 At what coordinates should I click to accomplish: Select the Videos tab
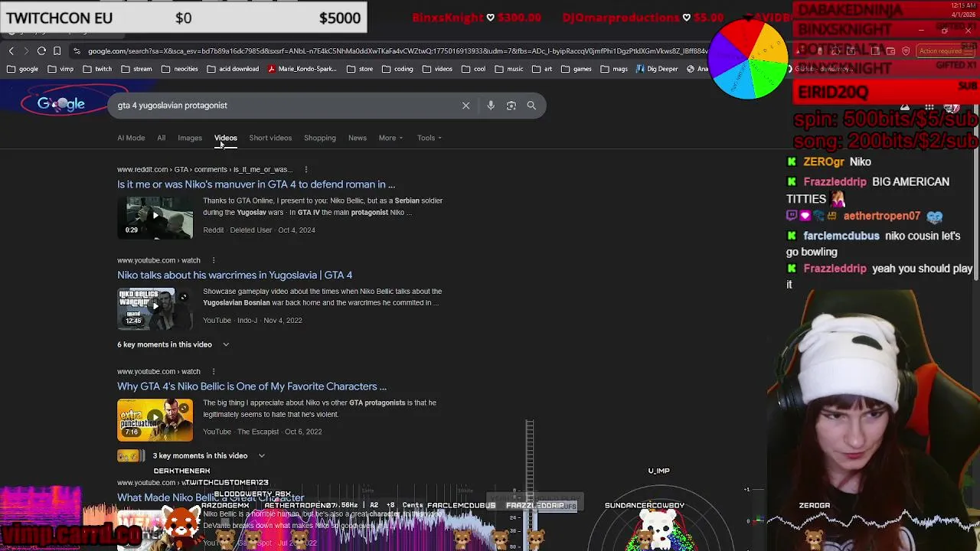click(225, 138)
